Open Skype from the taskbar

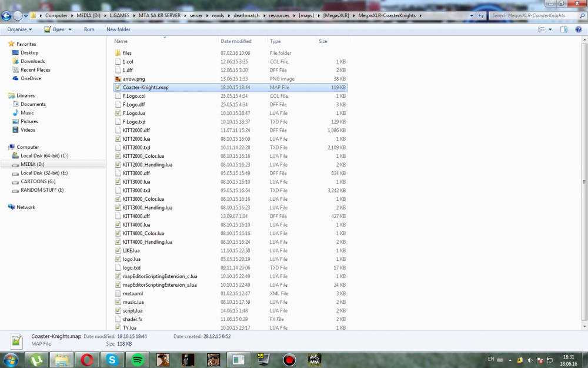coord(112,359)
